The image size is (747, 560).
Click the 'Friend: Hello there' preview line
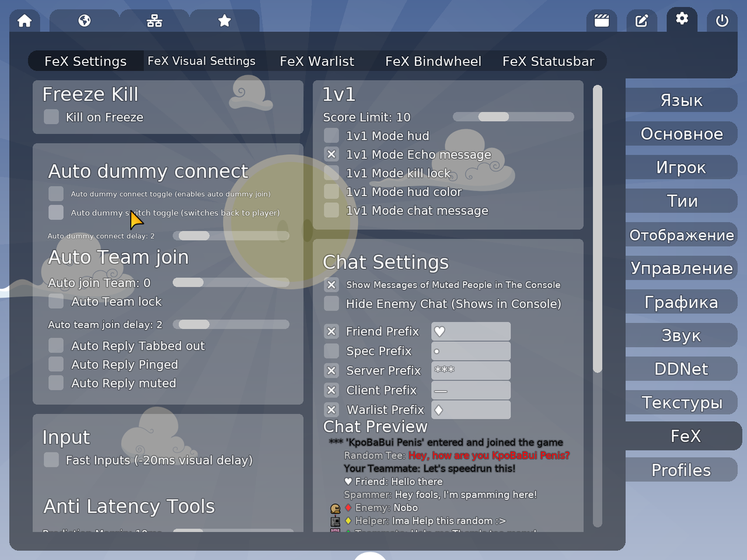click(393, 482)
